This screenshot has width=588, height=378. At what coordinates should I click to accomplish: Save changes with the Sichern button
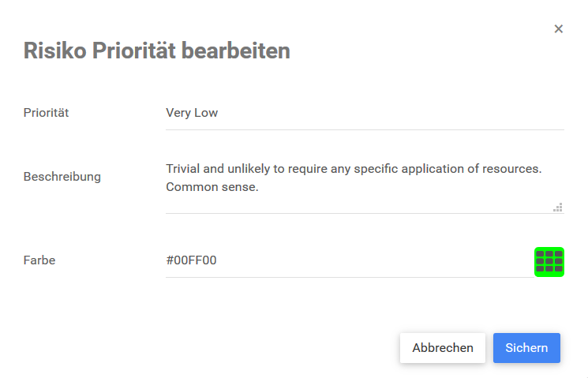[x=526, y=348]
